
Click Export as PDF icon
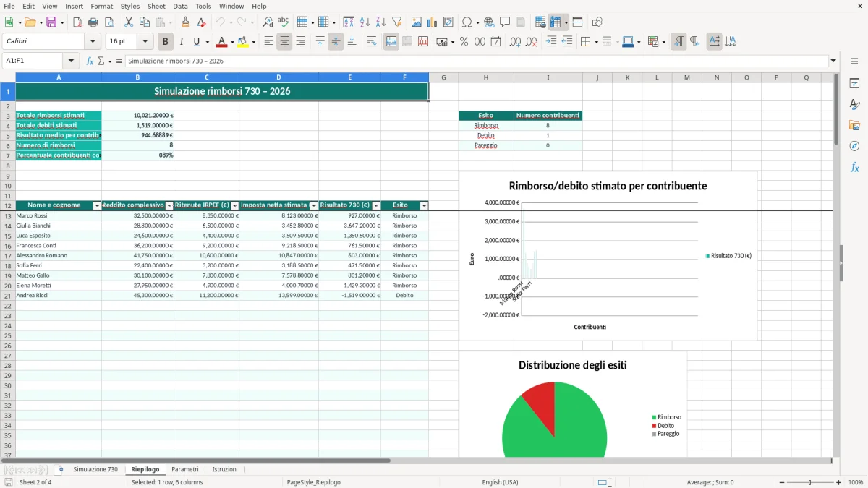pos(77,22)
